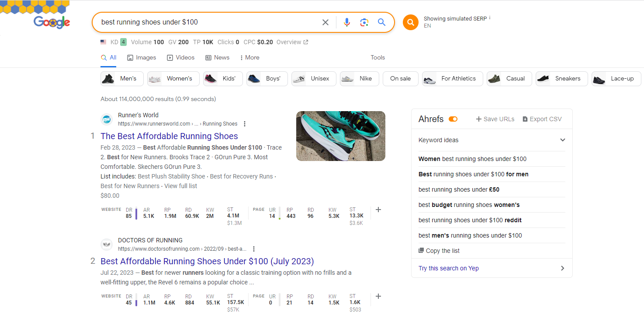Click the search input field
The height and width of the screenshot is (322, 644).
pos(209,22)
